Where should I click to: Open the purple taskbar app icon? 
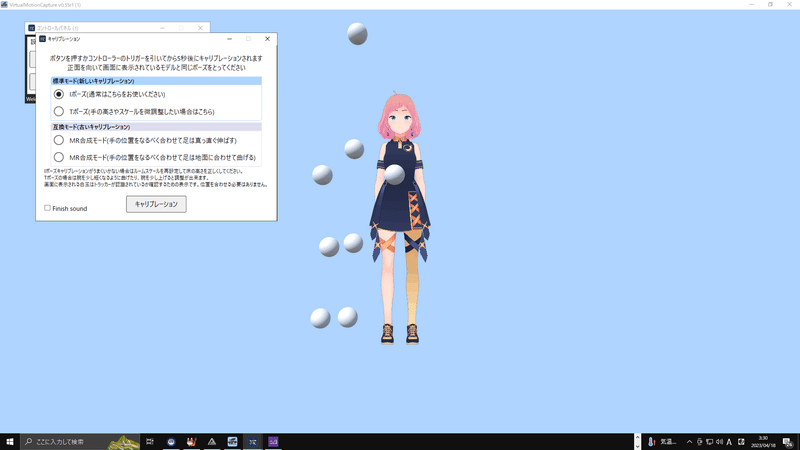click(273, 442)
